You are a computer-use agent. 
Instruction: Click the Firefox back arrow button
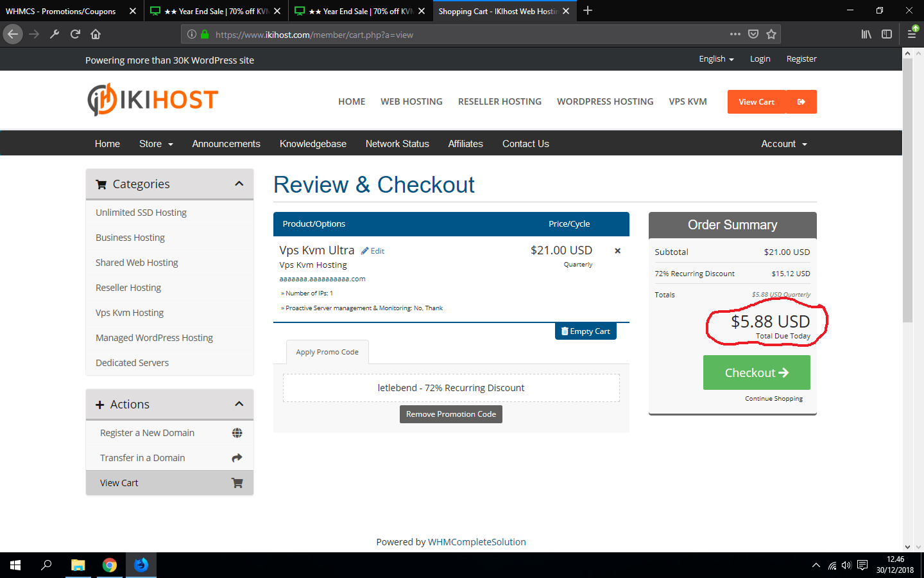(13, 34)
